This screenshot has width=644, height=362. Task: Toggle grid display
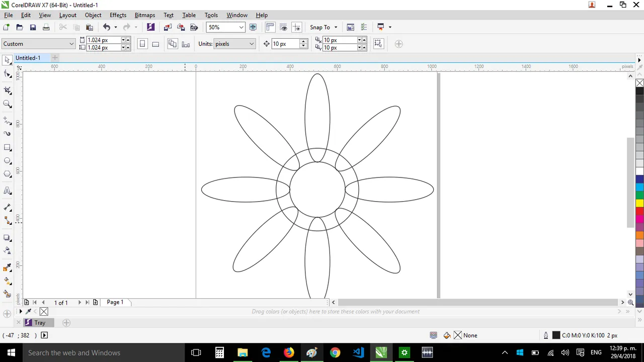coord(283,27)
